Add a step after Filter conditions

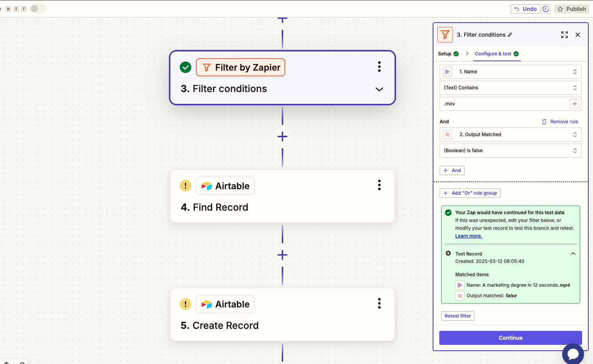click(x=282, y=137)
